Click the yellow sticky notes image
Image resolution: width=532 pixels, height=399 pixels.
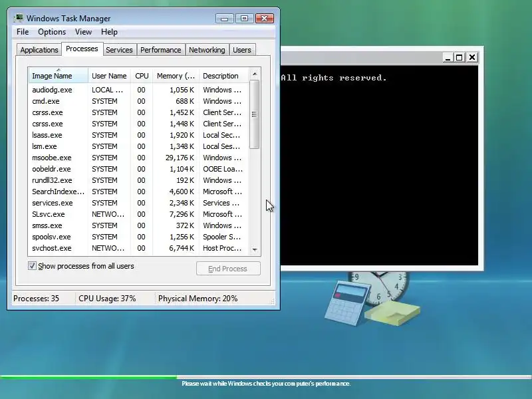point(392,314)
